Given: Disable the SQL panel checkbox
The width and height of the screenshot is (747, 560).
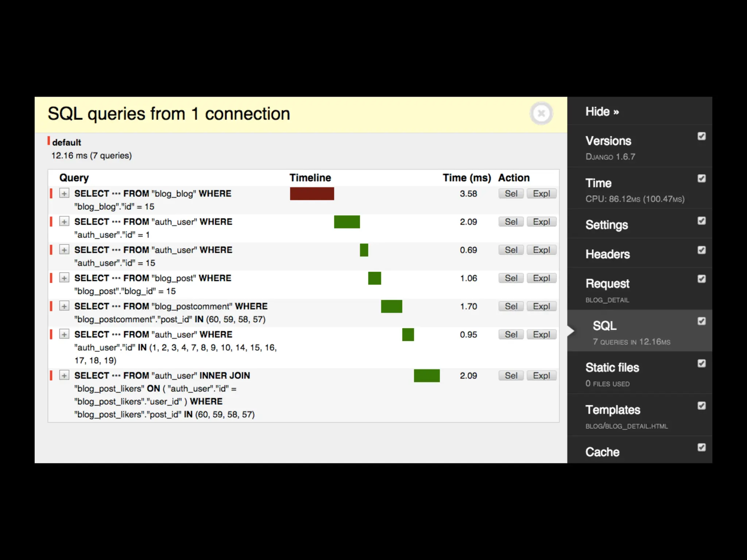Looking at the screenshot, I should [x=701, y=321].
